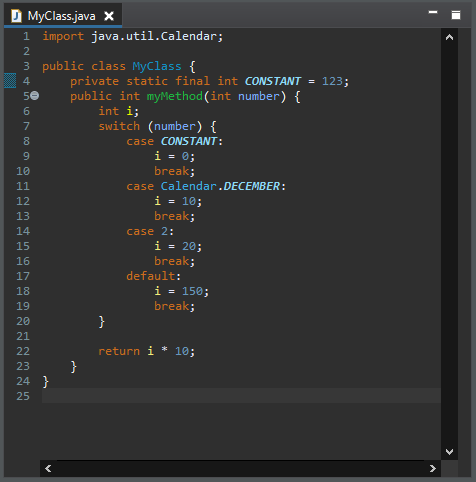
Task: Click the 'myMethod' method name
Action: pos(175,96)
